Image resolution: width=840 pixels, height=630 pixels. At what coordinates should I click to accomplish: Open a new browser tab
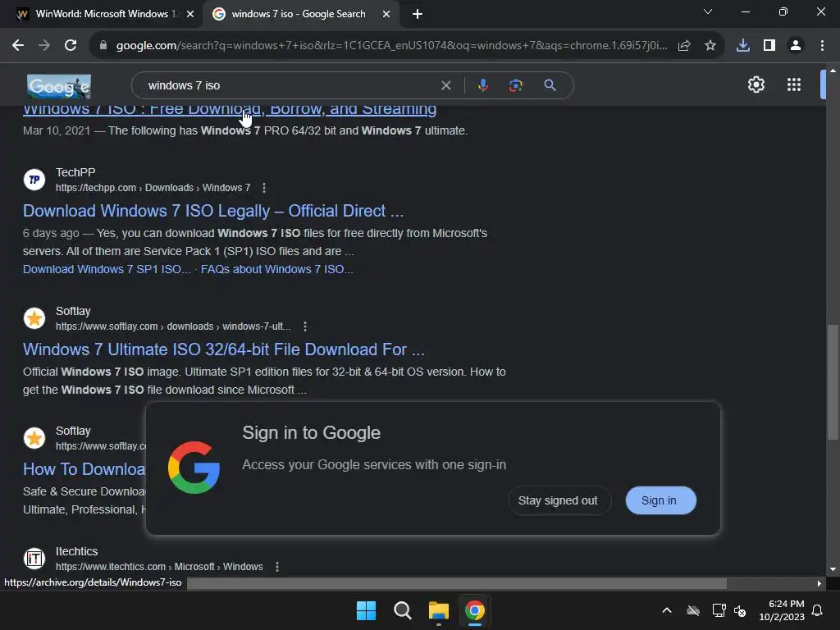tap(418, 15)
